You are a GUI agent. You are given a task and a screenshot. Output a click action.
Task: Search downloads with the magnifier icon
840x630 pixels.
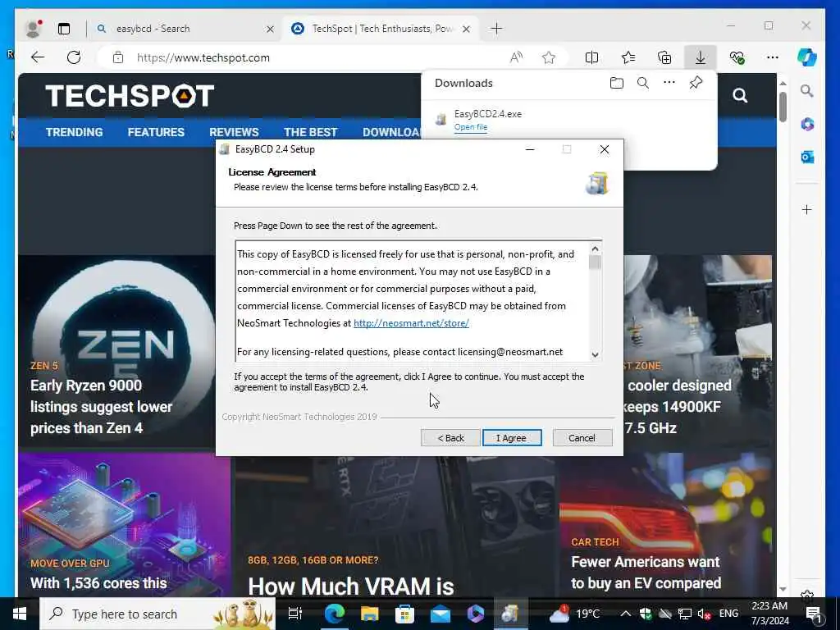[643, 83]
